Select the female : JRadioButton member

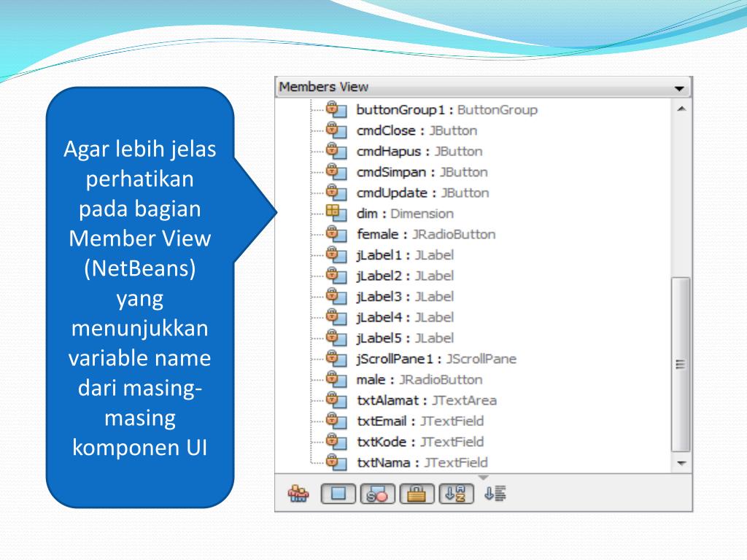tap(426, 234)
